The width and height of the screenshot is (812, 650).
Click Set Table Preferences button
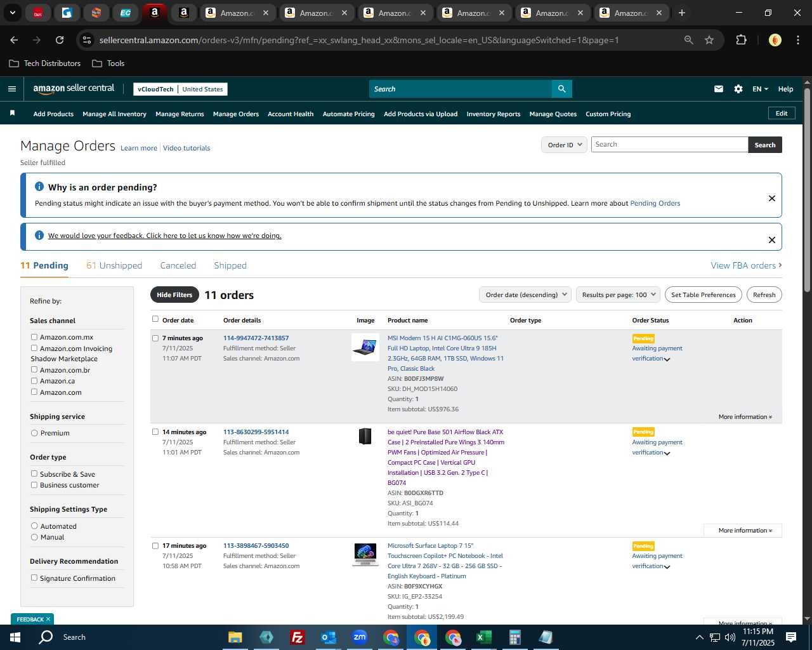(704, 295)
